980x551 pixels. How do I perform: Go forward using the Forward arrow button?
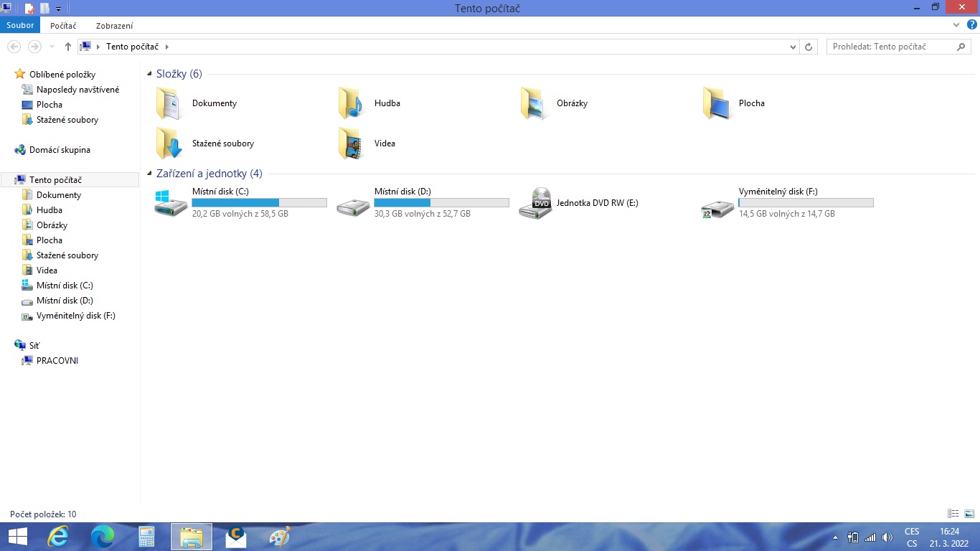(34, 47)
